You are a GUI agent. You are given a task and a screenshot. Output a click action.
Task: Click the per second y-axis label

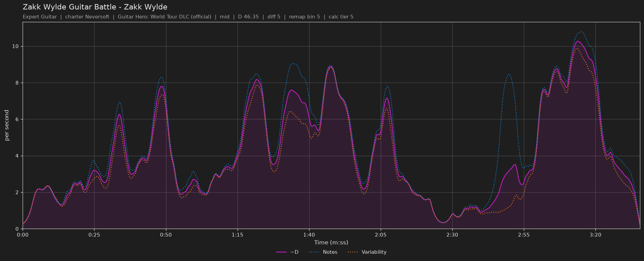pyautogui.click(x=7, y=125)
